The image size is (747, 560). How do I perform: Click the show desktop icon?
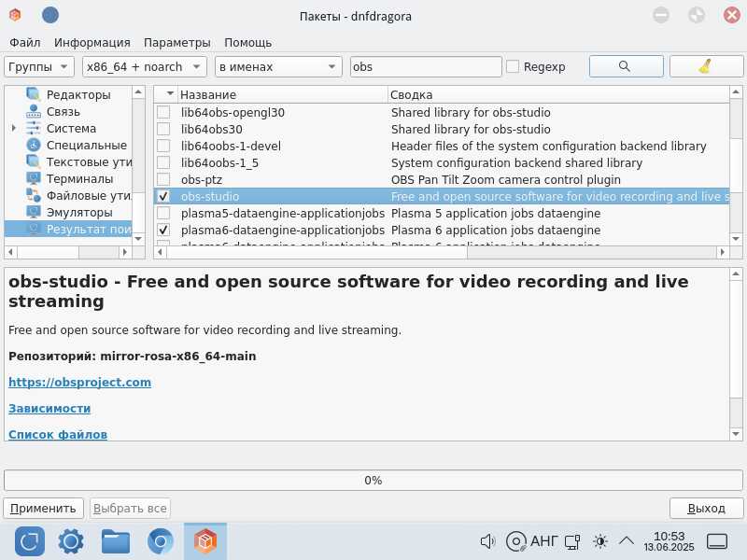[x=716, y=541]
